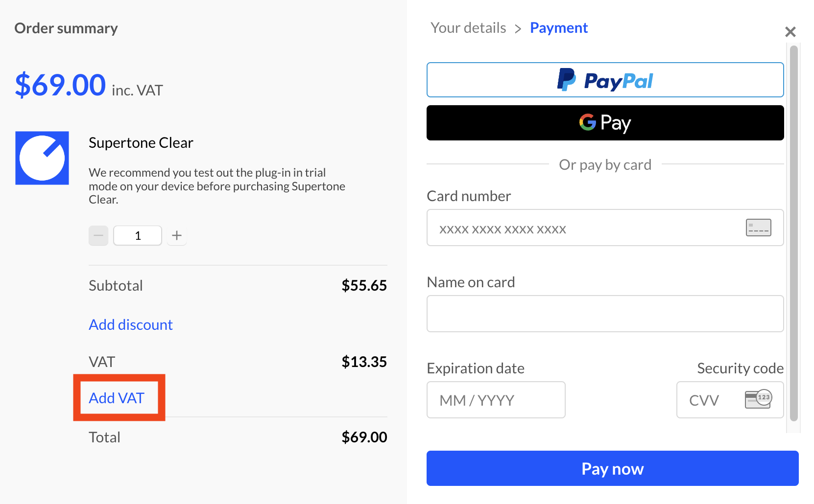Image resolution: width=814 pixels, height=504 pixels.
Task: Click the Add VAT link
Action: coord(117,398)
